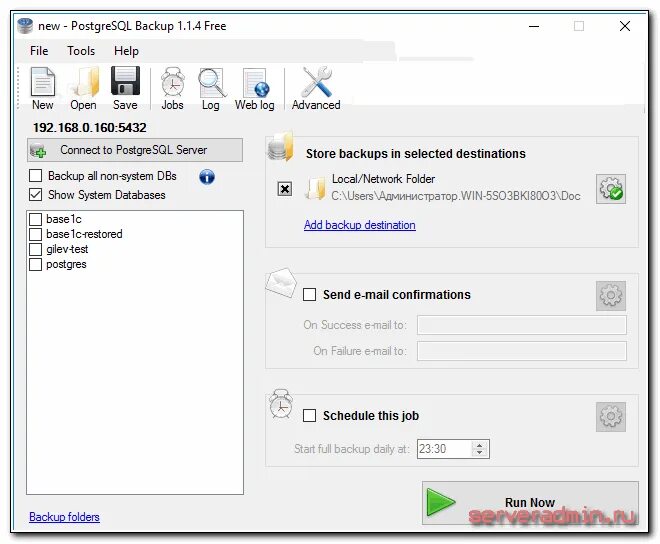Viewport: 660px width, 544px height.
Task: Click the 192.168.0.160:5432 server address
Action: [x=90, y=128]
